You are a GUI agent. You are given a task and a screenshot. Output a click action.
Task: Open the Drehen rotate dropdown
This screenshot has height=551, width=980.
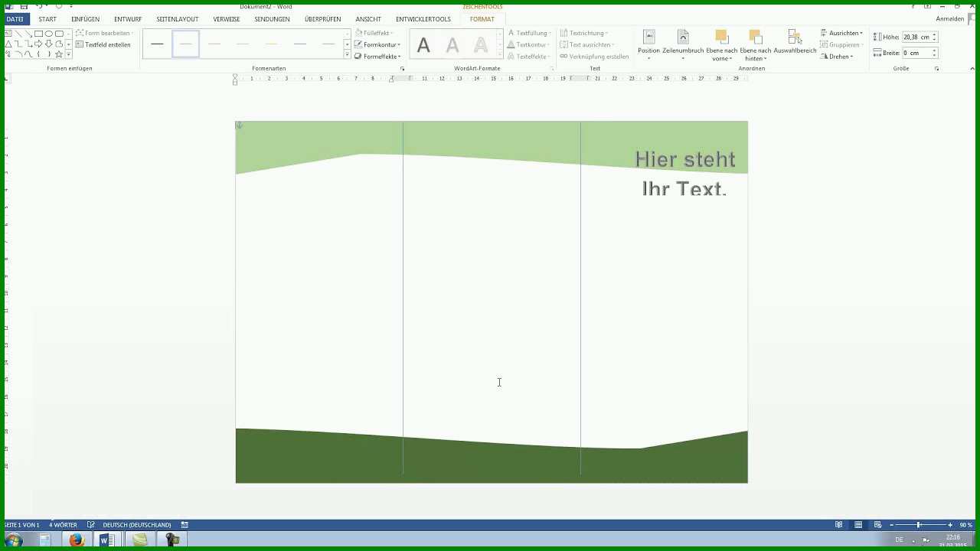(836, 57)
